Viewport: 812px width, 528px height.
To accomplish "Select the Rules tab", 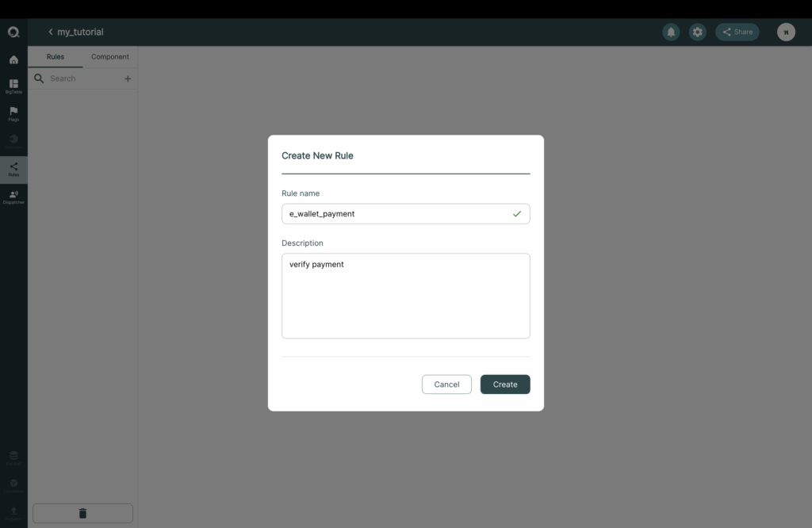I will [x=56, y=57].
